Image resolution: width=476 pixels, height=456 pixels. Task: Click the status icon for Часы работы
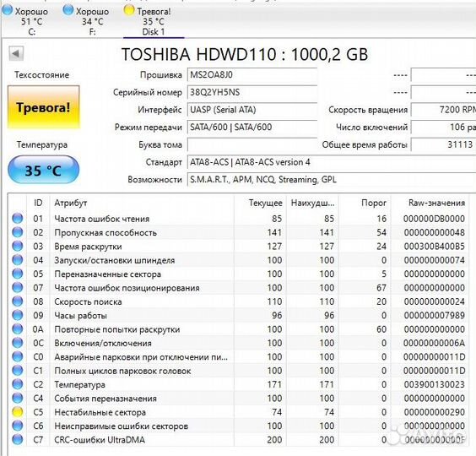[18, 315]
